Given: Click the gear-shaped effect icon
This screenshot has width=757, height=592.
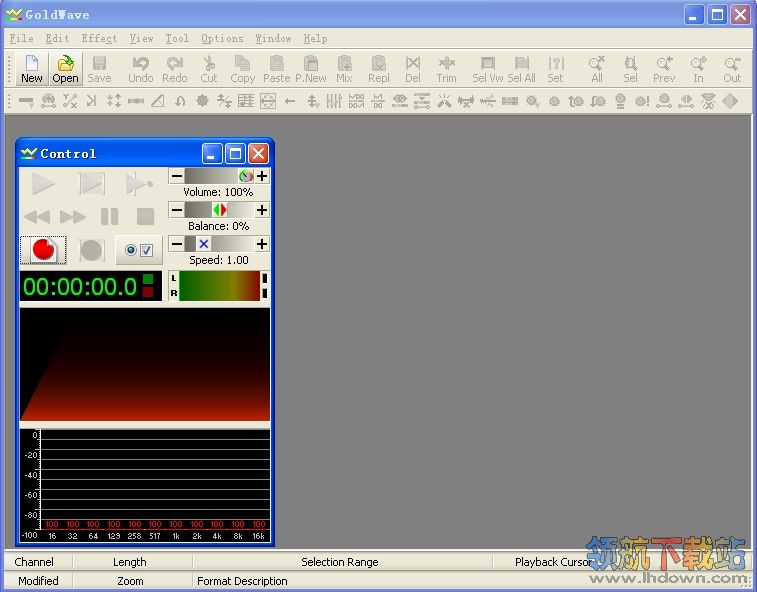Looking at the screenshot, I should point(202,101).
